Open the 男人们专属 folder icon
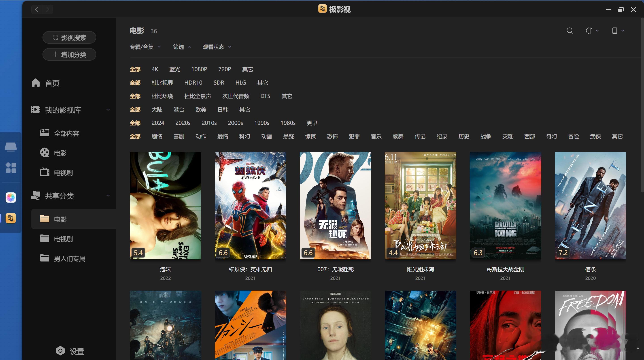The image size is (644, 360). tap(45, 258)
